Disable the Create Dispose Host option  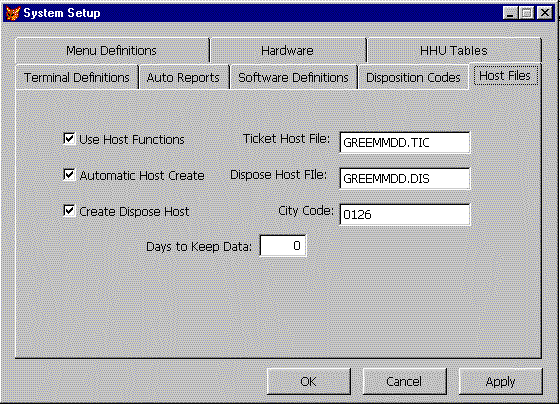(x=69, y=211)
